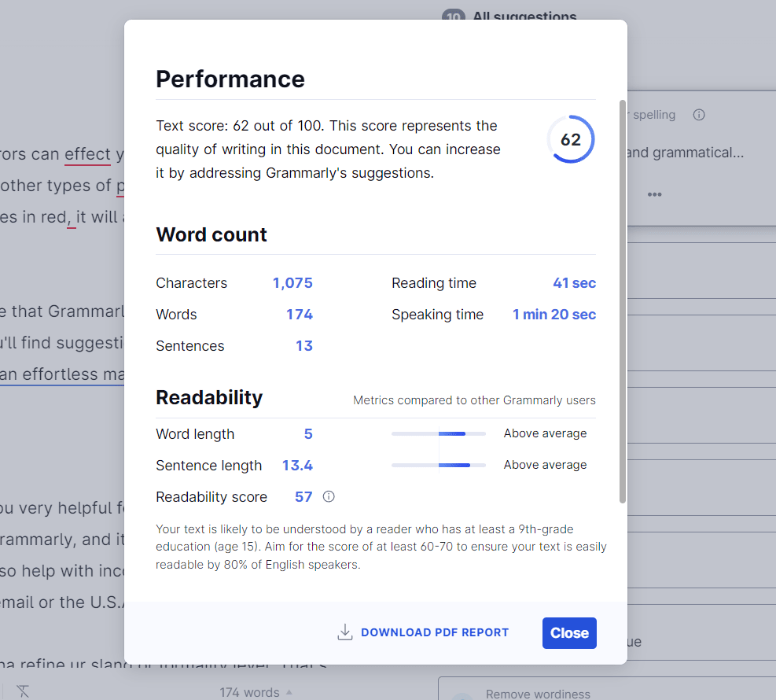Click the 62 text score circle
776x700 pixels.
571,139
